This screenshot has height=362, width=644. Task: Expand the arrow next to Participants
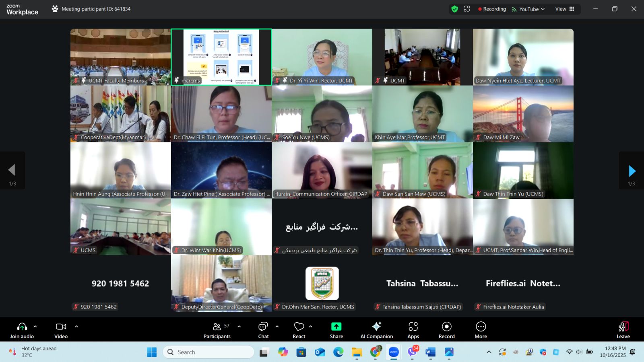coord(239,327)
